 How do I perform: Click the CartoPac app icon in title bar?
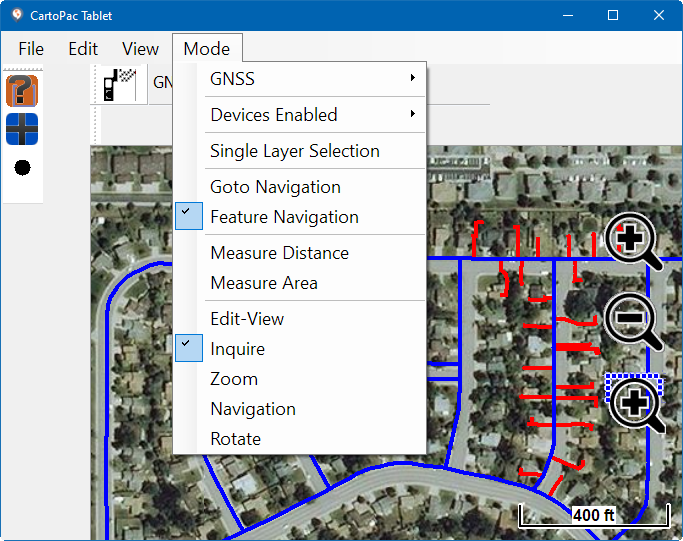(16, 15)
